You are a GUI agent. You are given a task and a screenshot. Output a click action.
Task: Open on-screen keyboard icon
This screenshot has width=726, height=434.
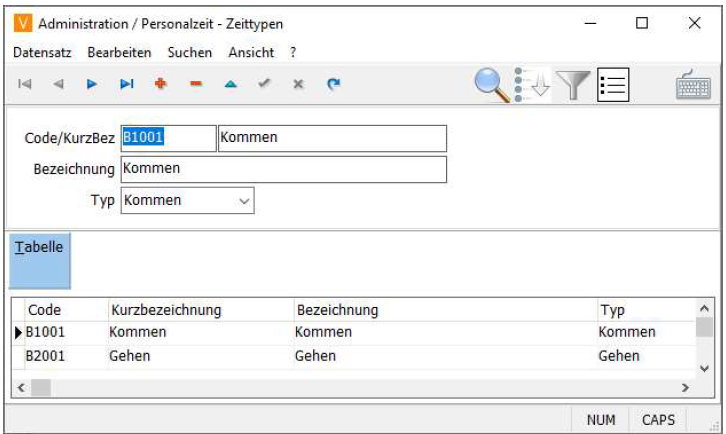693,85
